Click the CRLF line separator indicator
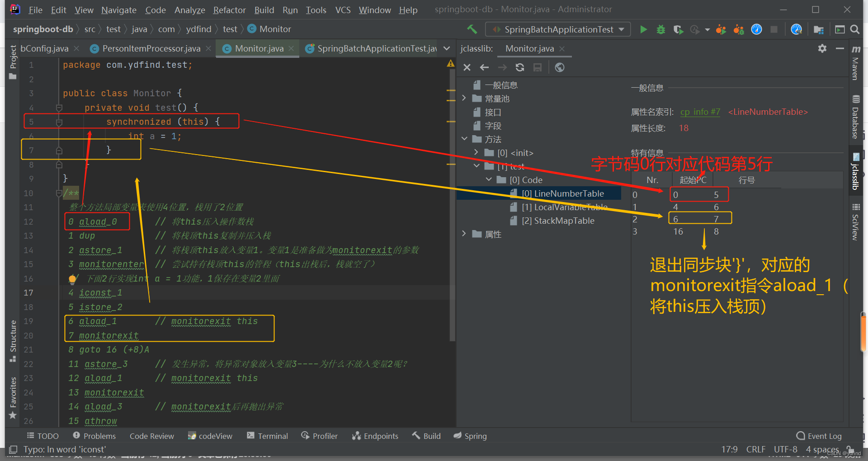868x461 pixels. point(755,449)
